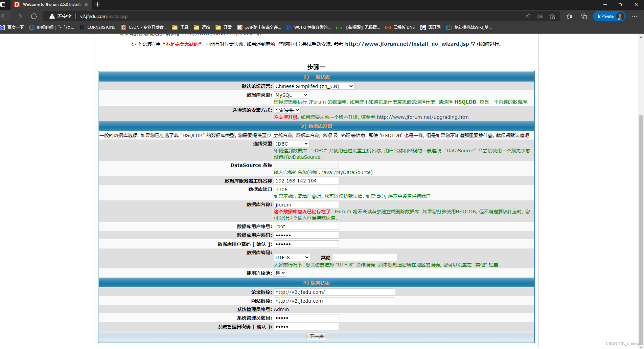644x349 pixels.
Task: Click the database password confirmation field
Action: click(306, 244)
